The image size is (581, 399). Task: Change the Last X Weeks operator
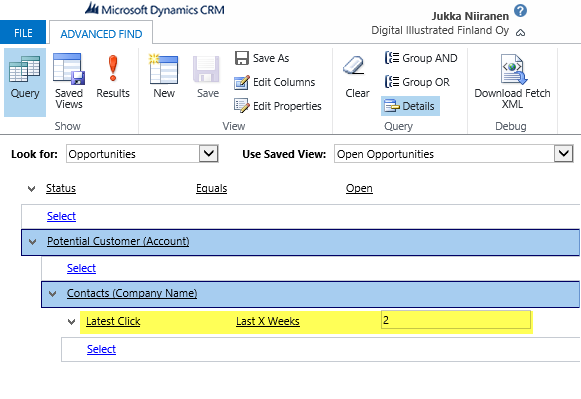coord(268,321)
